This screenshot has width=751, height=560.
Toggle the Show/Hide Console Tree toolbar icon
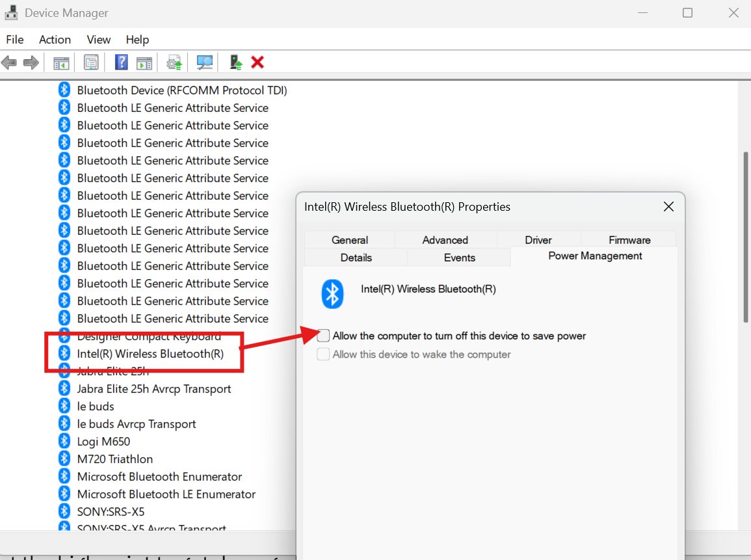61,62
